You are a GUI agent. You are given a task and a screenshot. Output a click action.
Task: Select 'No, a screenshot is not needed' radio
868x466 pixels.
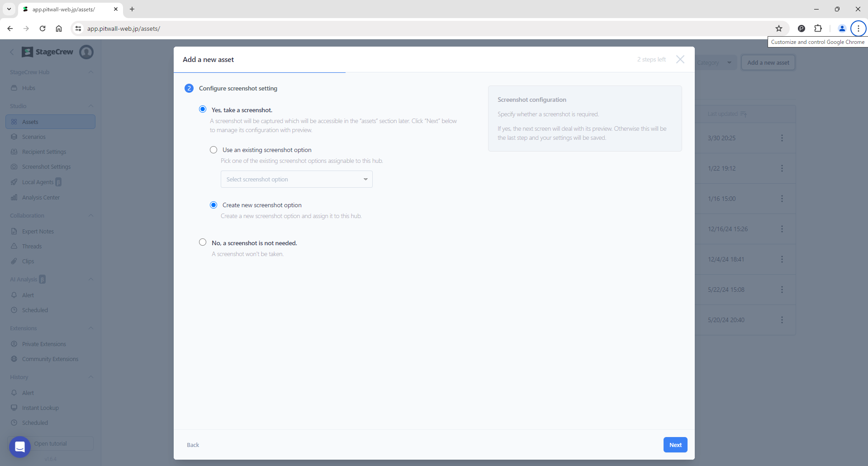(203, 243)
